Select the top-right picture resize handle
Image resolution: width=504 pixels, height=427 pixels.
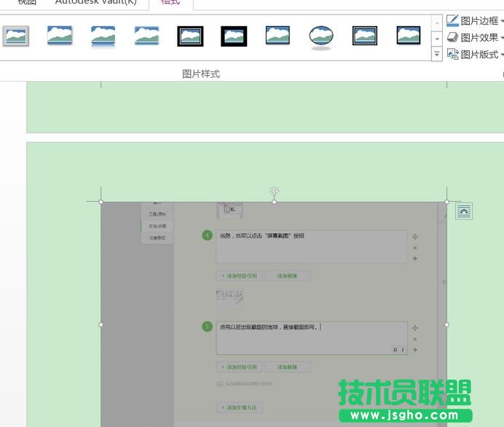(446, 202)
